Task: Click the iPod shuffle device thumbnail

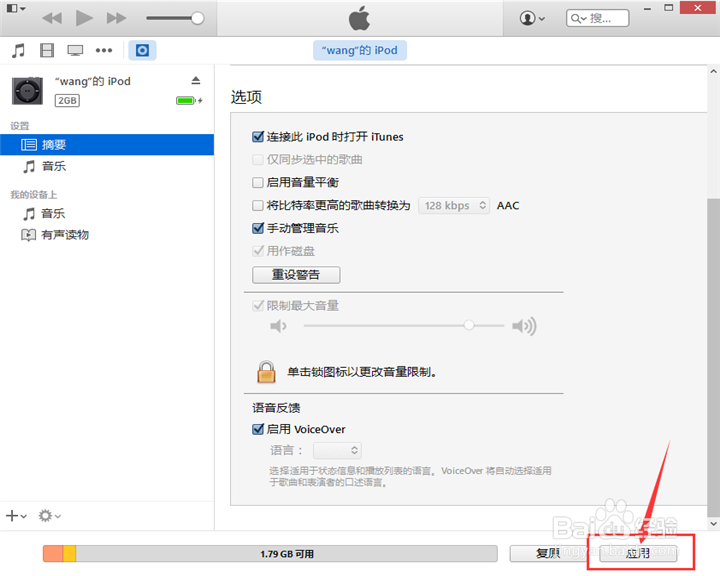Action: pos(28,90)
